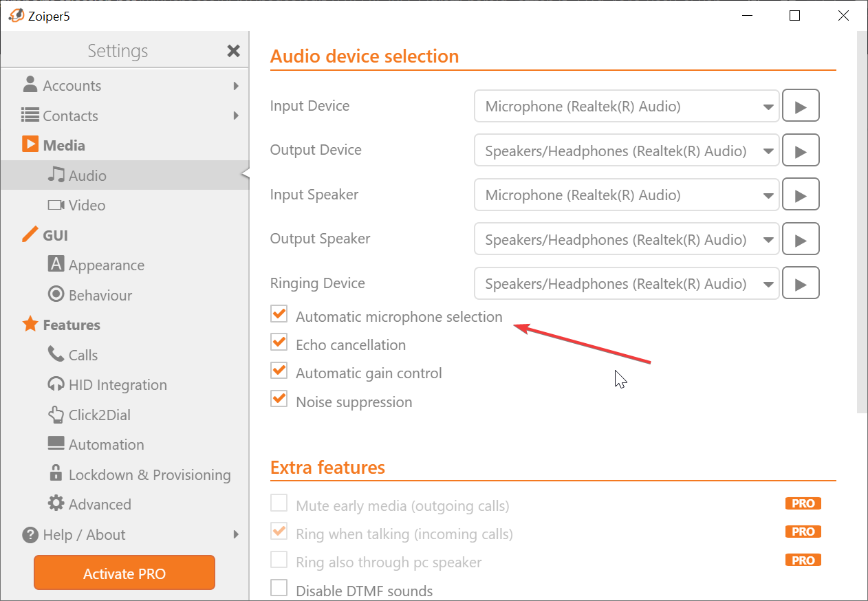Open Output Device dropdown
Screen dimensions: 868x601
pos(627,151)
